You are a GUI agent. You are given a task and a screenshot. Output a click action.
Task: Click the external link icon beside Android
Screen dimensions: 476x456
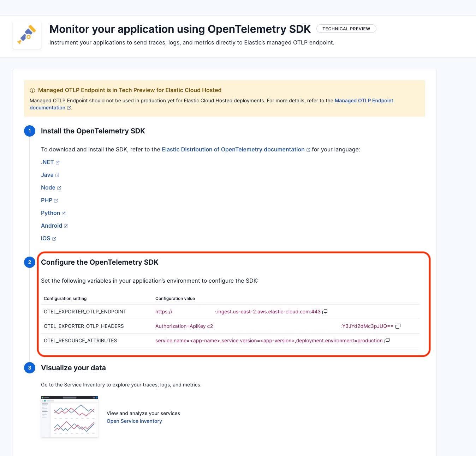(66, 226)
